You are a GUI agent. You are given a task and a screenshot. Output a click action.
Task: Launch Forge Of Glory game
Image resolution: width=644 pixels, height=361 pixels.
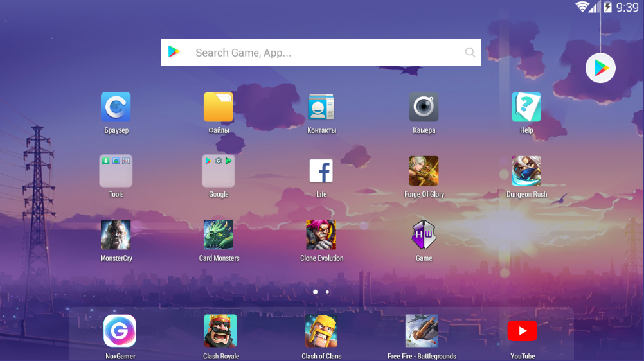pyautogui.click(x=424, y=171)
